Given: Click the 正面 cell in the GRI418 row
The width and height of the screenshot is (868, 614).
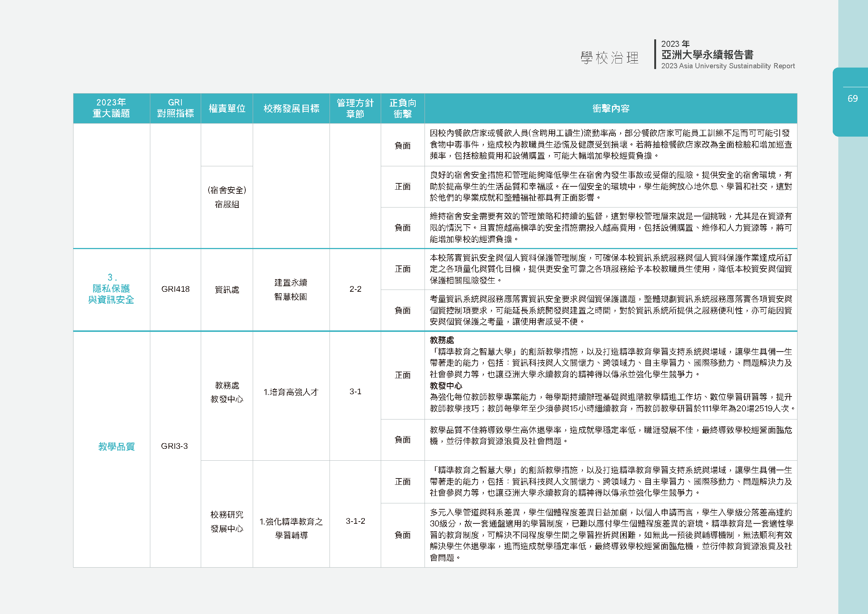Looking at the screenshot, I should tap(403, 269).
